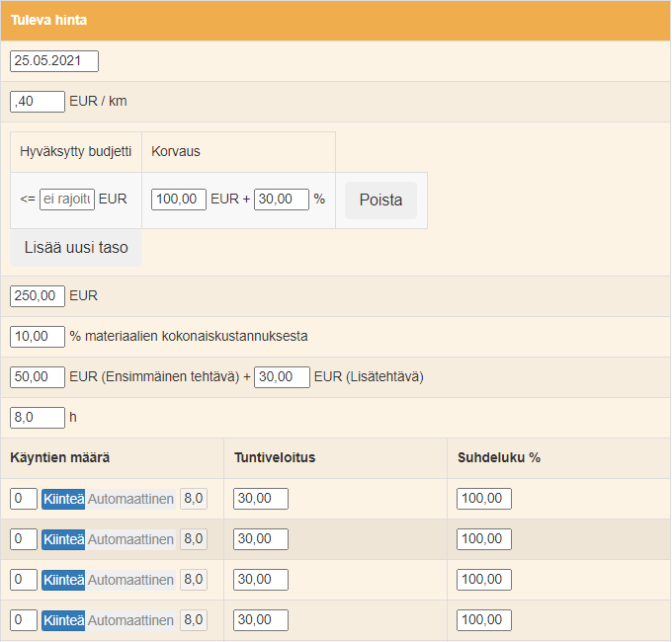Click the 'ei rajoitu' budget limit field
The image size is (672, 642).
click(x=67, y=200)
